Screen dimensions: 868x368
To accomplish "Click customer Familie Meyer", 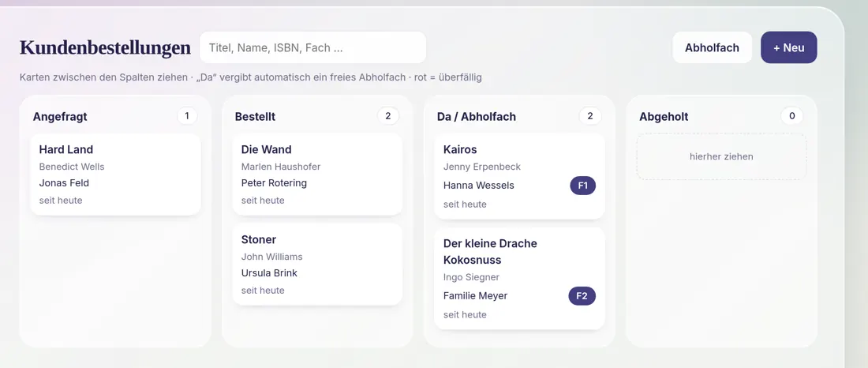I will [x=476, y=296].
